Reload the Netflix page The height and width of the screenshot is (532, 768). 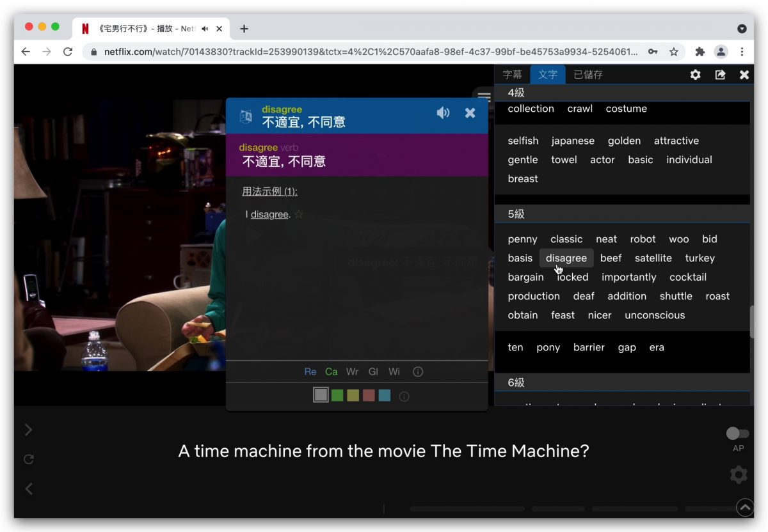tap(68, 52)
